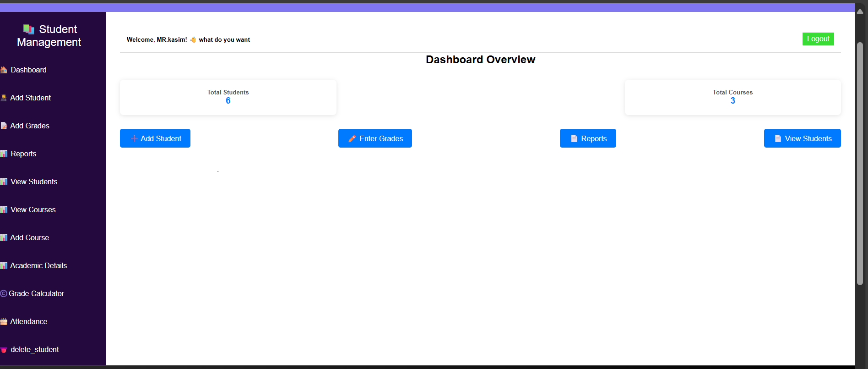Click the blue View Students button
The width and height of the screenshot is (868, 369).
(803, 138)
